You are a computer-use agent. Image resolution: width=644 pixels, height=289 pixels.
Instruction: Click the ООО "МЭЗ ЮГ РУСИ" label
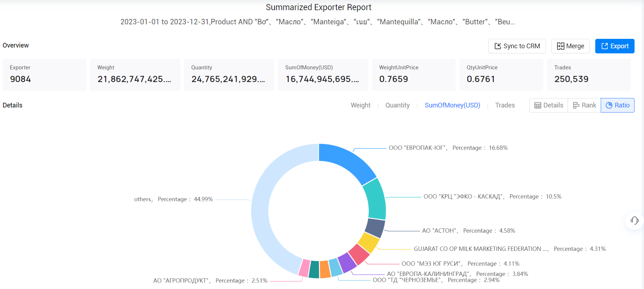click(460, 264)
